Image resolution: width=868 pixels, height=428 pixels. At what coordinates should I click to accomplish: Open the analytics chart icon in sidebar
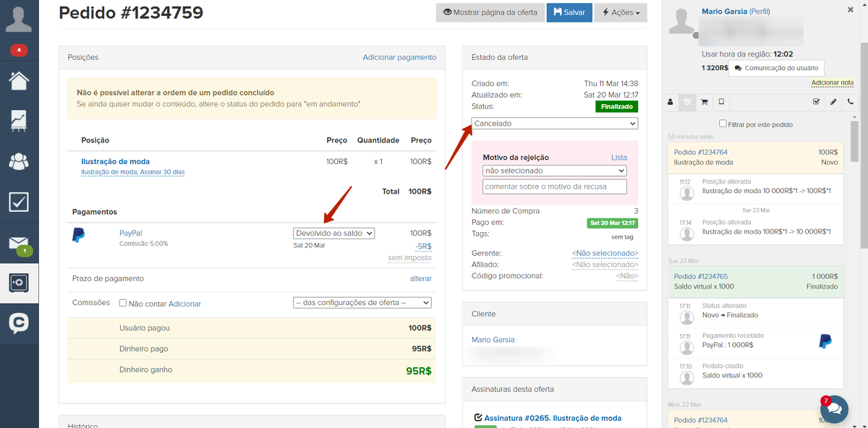pos(19,121)
